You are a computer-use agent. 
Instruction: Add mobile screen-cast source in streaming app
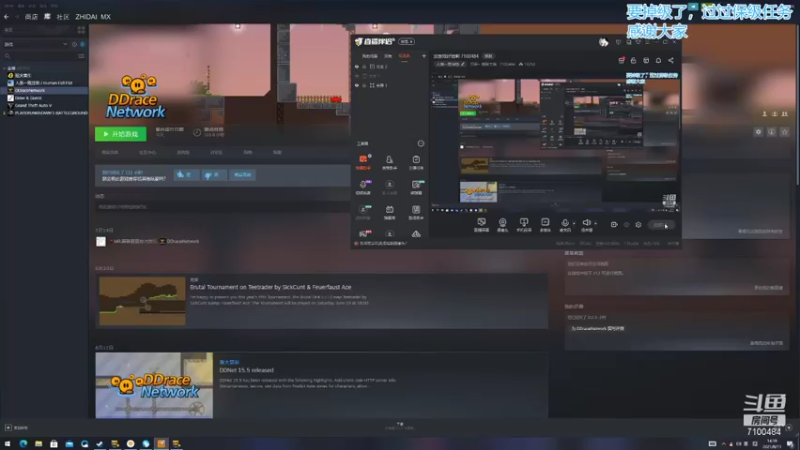[x=524, y=224]
